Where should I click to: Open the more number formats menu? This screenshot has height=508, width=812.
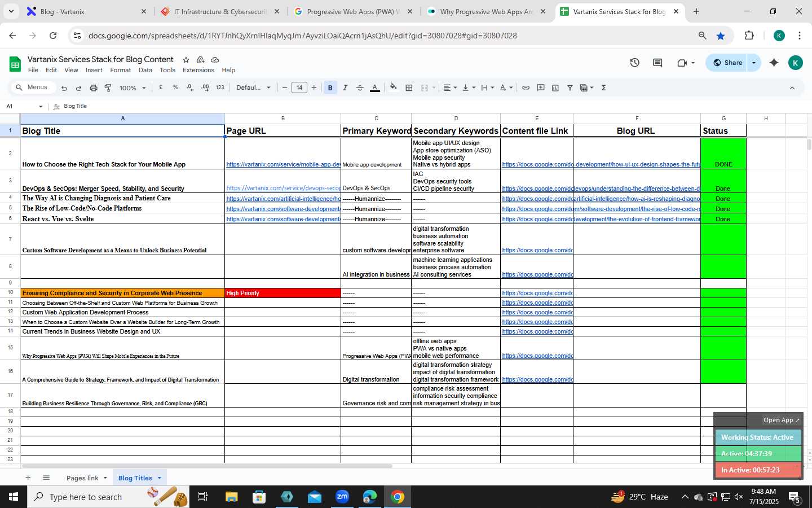(x=220, y=87)
